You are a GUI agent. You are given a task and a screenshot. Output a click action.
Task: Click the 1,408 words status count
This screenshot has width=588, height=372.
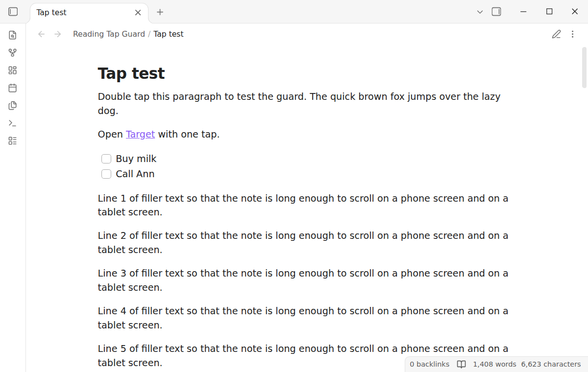(x=494, y=364)
